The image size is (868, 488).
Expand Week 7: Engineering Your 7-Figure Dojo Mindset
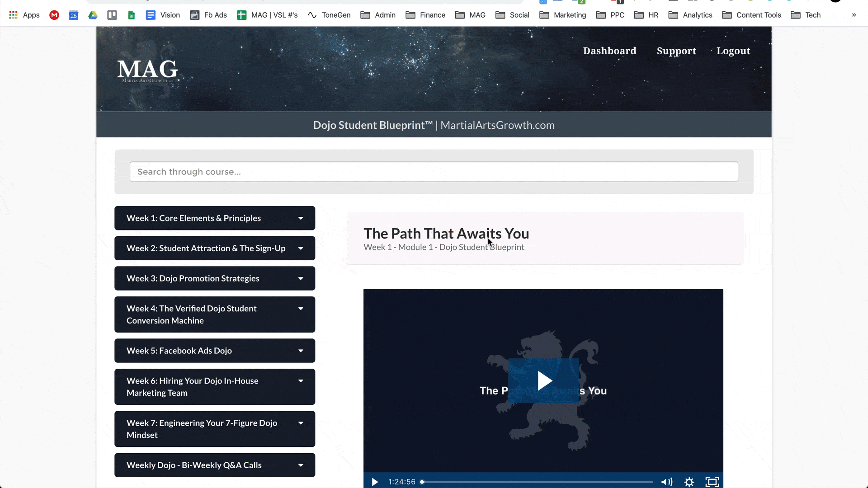215,429
